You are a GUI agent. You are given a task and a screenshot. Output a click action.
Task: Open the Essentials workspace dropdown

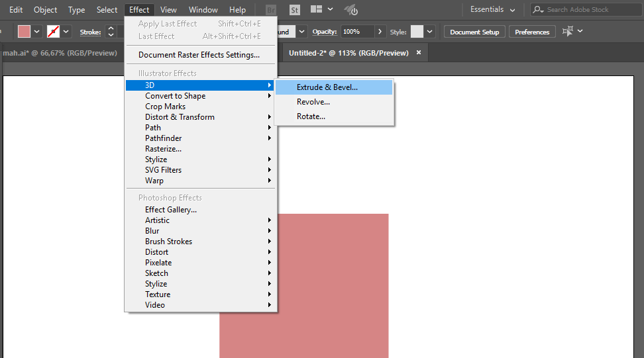tap(492, 10)
